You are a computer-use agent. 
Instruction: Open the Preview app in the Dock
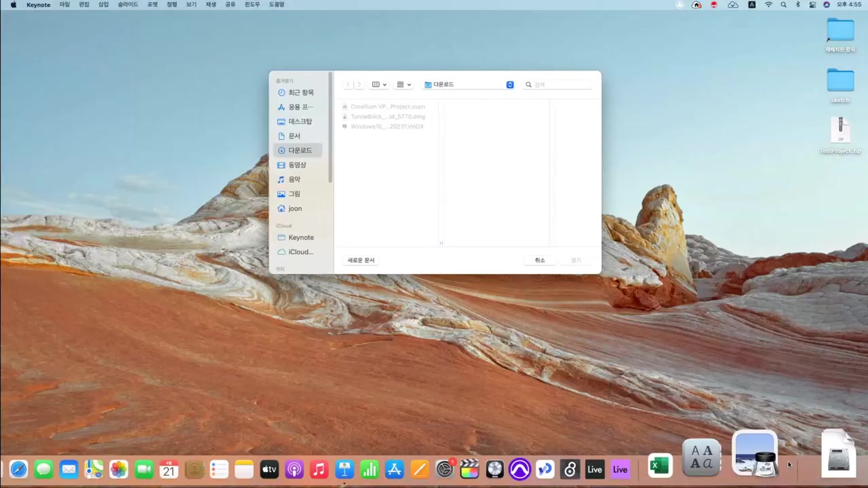[755, 454]
